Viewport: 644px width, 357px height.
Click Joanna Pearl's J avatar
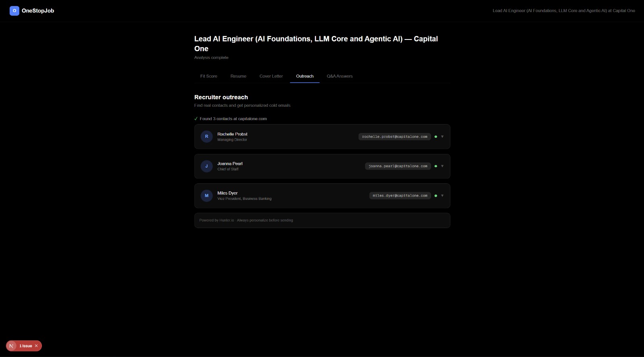click(206, 166)
